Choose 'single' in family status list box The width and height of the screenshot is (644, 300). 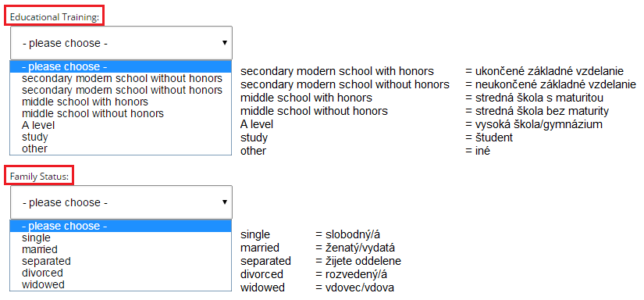pyautogui.click(x=121, y=237)
